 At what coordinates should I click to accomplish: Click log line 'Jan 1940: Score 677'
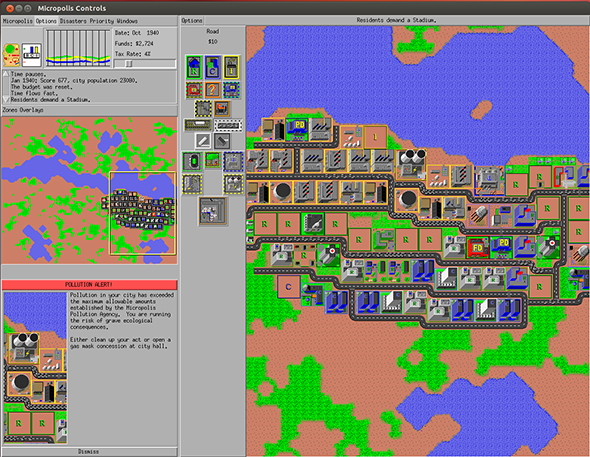click(x=74, y=80)
